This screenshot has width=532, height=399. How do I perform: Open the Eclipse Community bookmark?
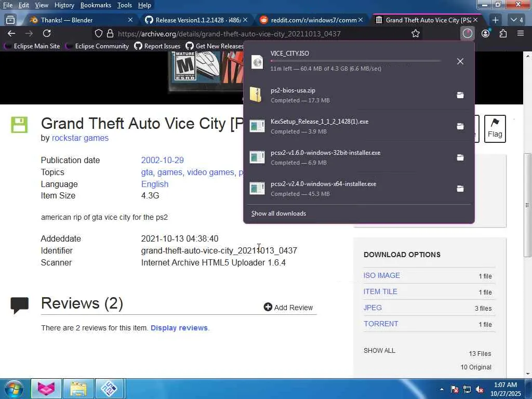coord(97,46)
